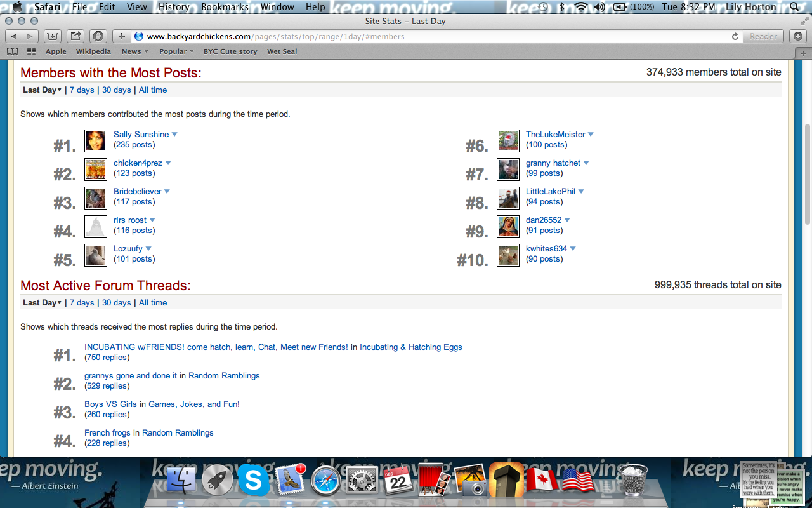Open the History menu
The height and width of the screenshot is (508, 812).
point(173,7)
